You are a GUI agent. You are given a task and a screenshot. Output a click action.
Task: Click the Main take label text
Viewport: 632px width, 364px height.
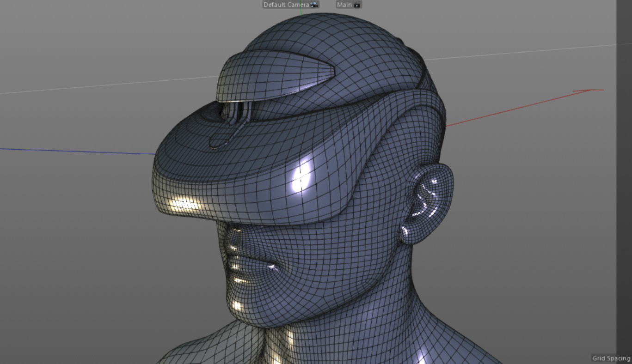click(344, 5)
